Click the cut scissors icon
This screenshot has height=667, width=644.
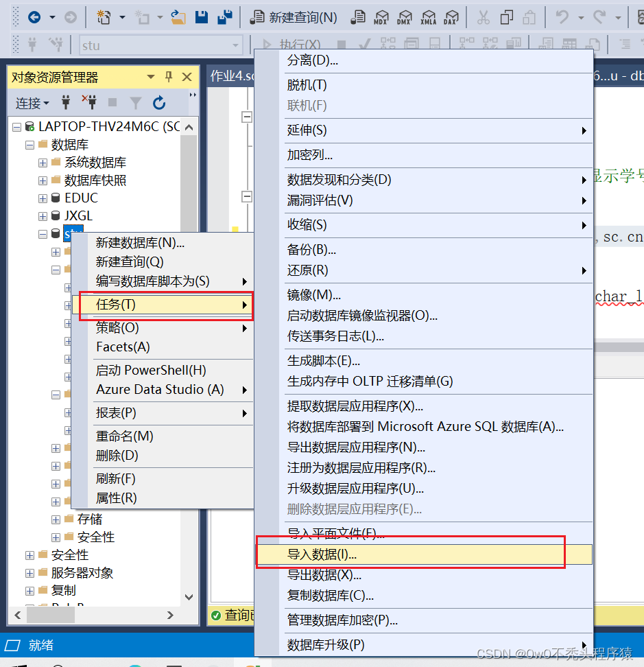484,17
